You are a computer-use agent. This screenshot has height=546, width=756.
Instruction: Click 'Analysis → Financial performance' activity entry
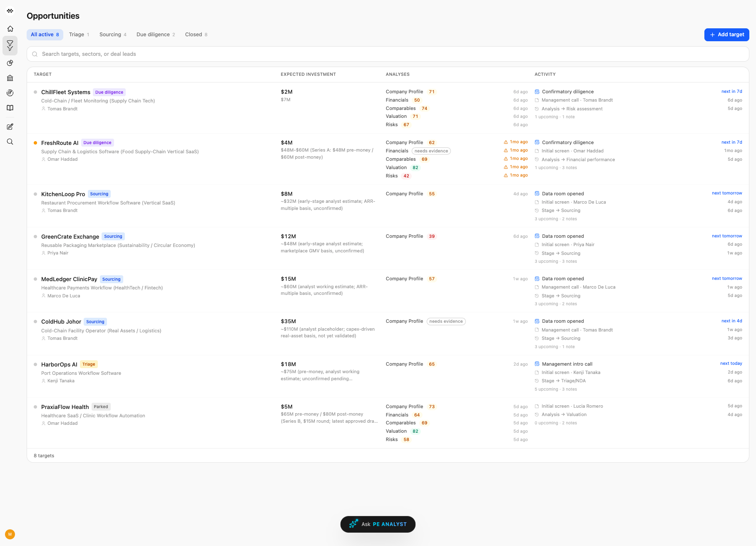[578, 160]
